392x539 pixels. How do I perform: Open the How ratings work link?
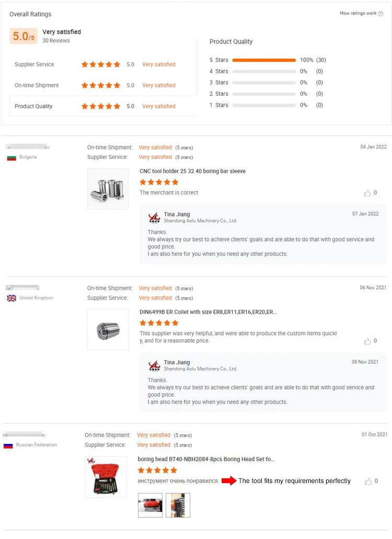click(358, 14)
